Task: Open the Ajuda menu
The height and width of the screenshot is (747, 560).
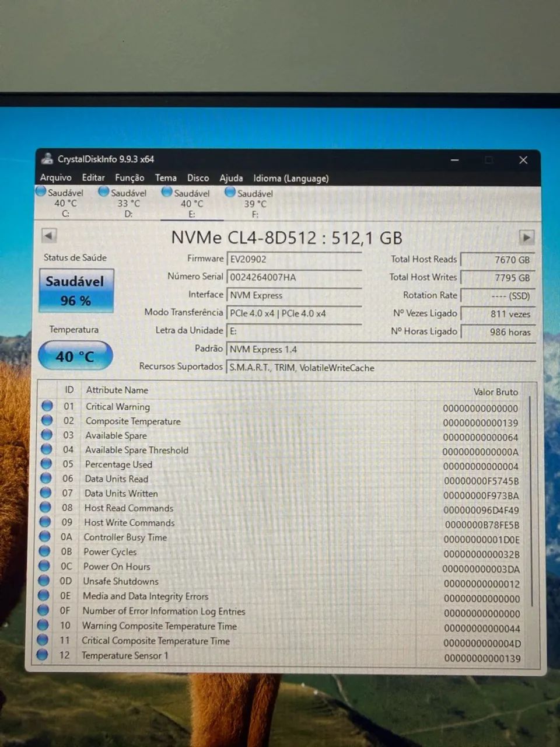Action: pyautogui.click(x=231, y=178)
